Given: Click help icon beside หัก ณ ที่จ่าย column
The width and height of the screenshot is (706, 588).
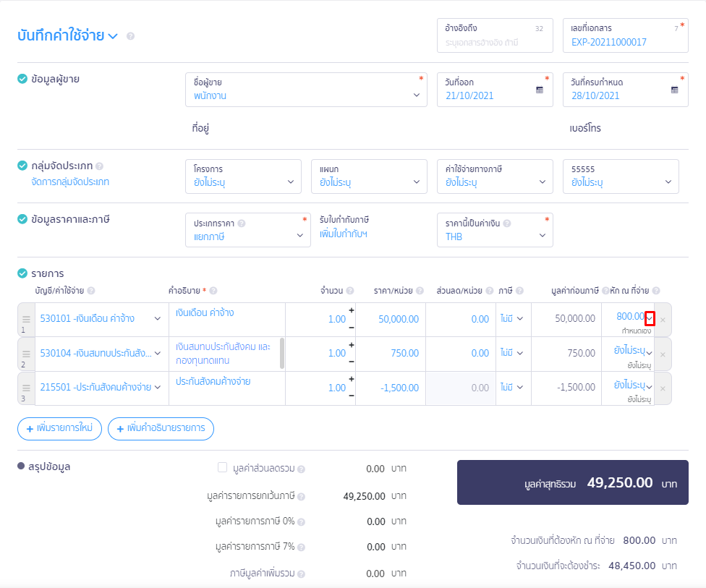Looking at the screenshot, I should 656,291.
